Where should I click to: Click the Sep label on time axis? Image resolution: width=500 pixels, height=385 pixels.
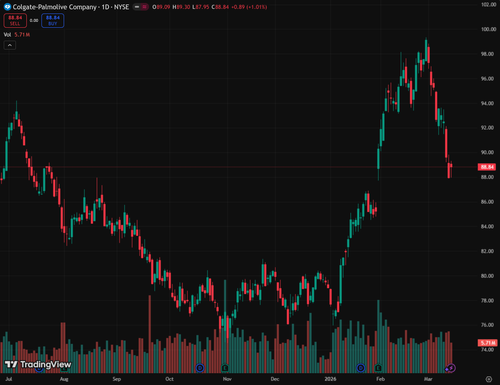(x=117, y=379)
